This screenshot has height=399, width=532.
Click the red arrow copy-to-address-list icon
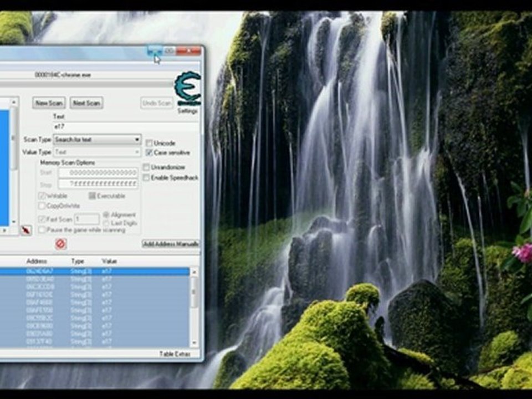[26, 230]
